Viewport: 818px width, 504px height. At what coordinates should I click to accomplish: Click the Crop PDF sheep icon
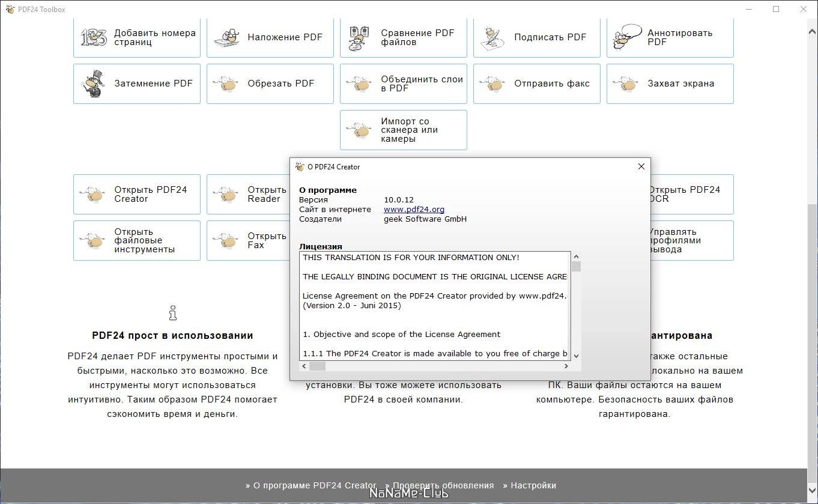click(226, 84)
